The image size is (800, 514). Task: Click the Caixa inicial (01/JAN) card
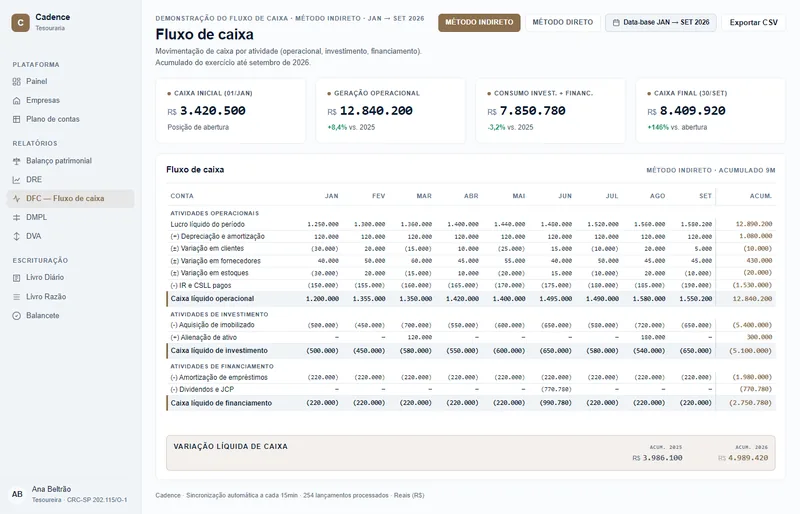click(x=231, y=111)
